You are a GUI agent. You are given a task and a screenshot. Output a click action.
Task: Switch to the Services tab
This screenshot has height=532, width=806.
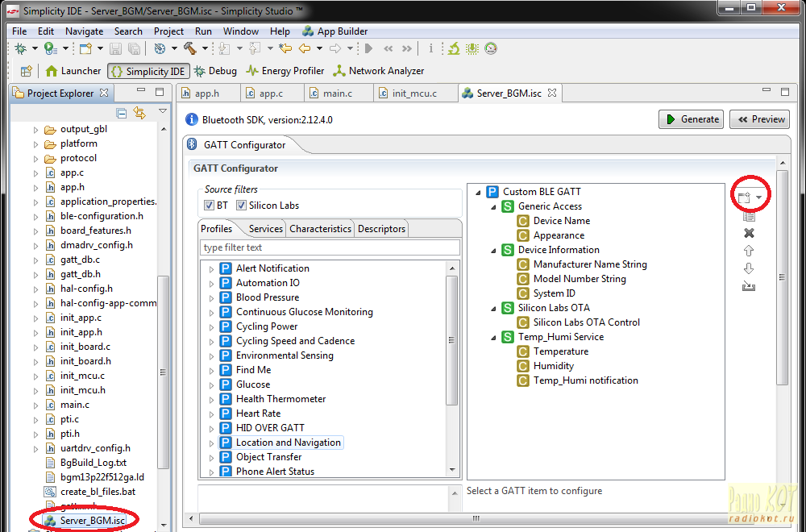click(x=266, y=229)
